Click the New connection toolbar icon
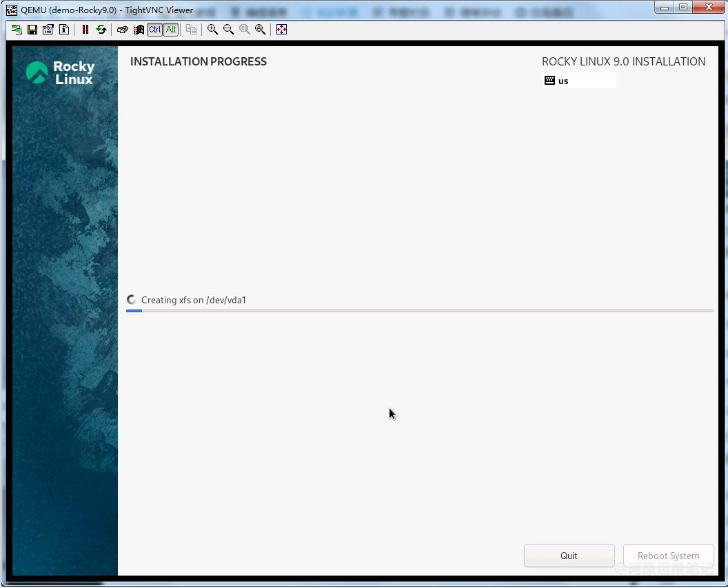728x588 pixels. tap(17, 30)
